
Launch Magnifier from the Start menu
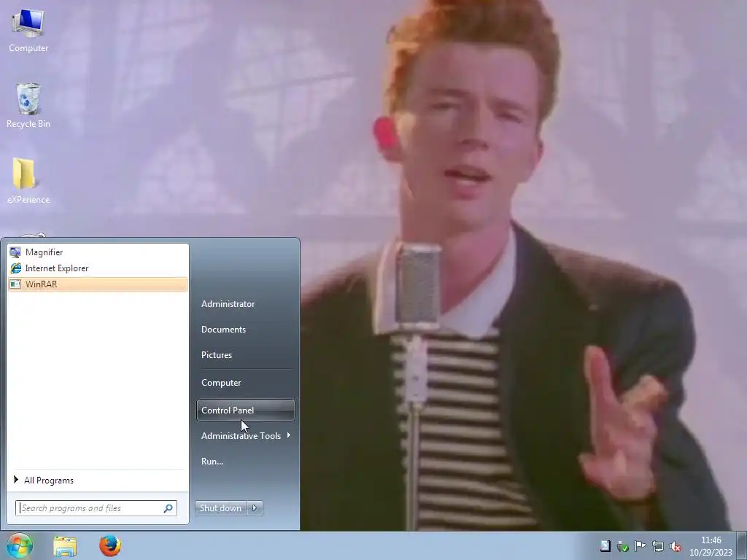pos(98,252)
